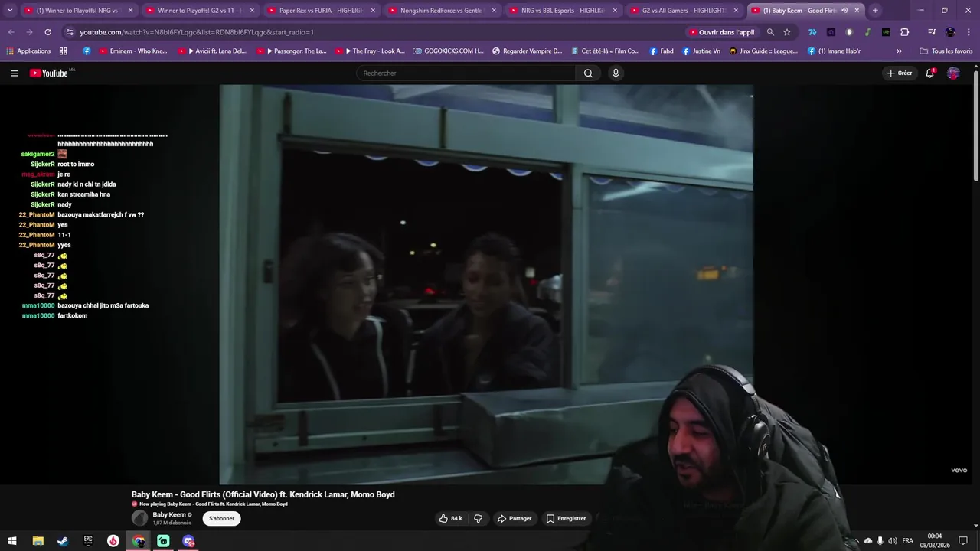Switch to Nongshim RedForce vs Gentle tab
The height and width of the screenshot is (551, 980).
coord(442,11)
